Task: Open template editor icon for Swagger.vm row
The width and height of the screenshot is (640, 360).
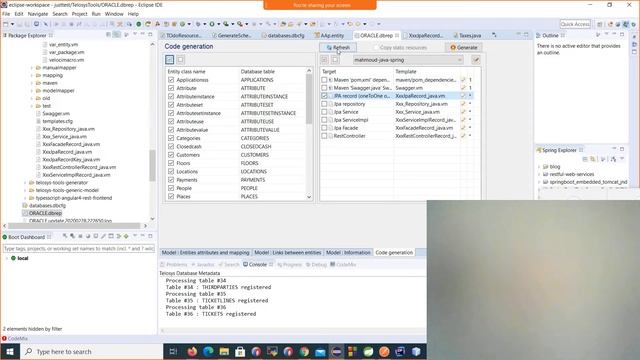Action: (x=463, y=88)
